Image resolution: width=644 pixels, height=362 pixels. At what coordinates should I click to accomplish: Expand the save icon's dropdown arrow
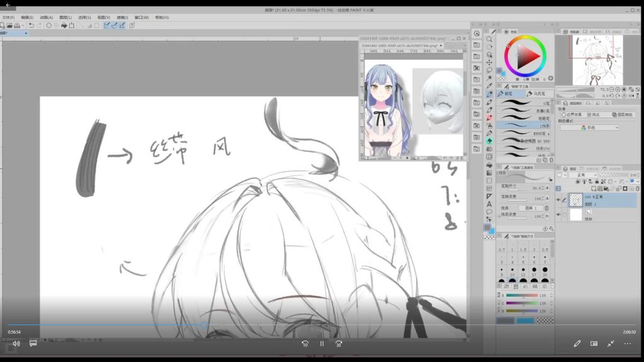pos(22,25)
